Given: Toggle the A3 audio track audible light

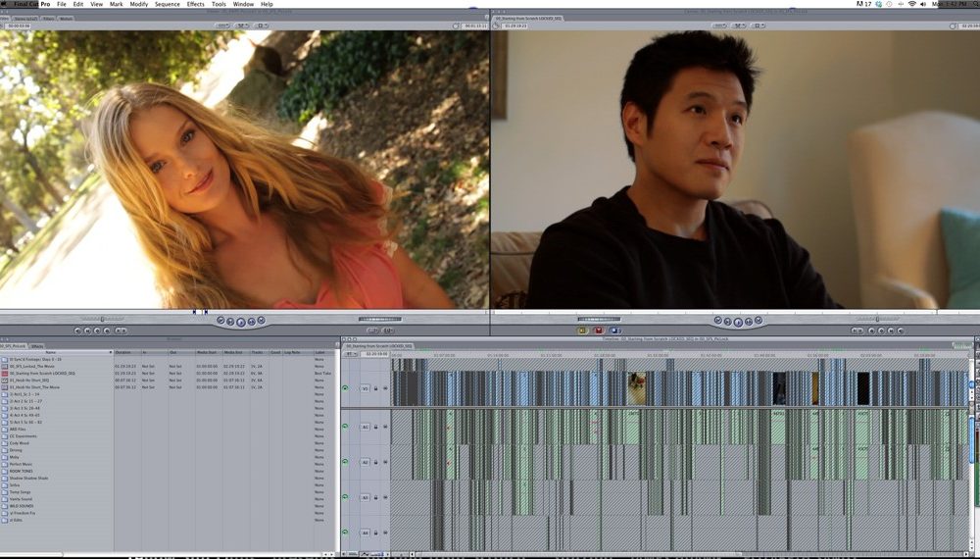Looking at the screenshot, I should coord(345,498).
